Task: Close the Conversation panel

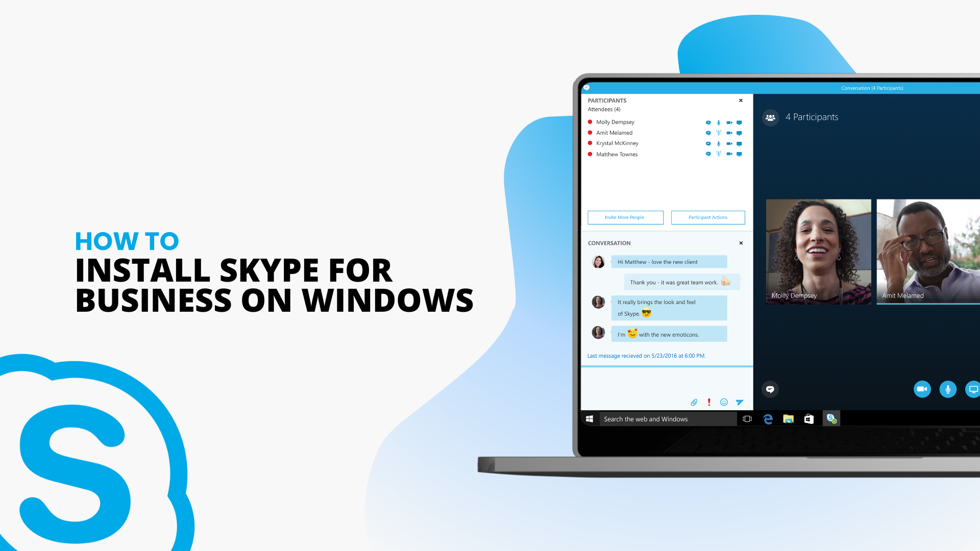Action: coord(741,243)
